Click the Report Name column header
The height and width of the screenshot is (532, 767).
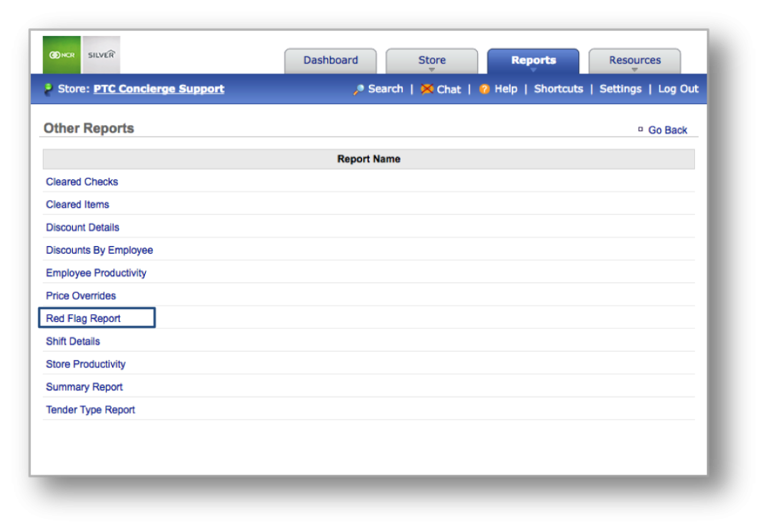point(369,159)
